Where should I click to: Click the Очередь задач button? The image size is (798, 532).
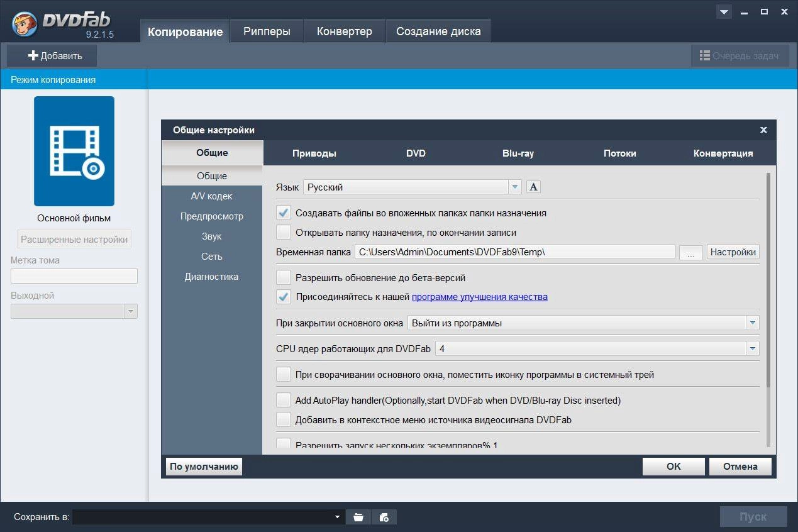coord(740,56)
